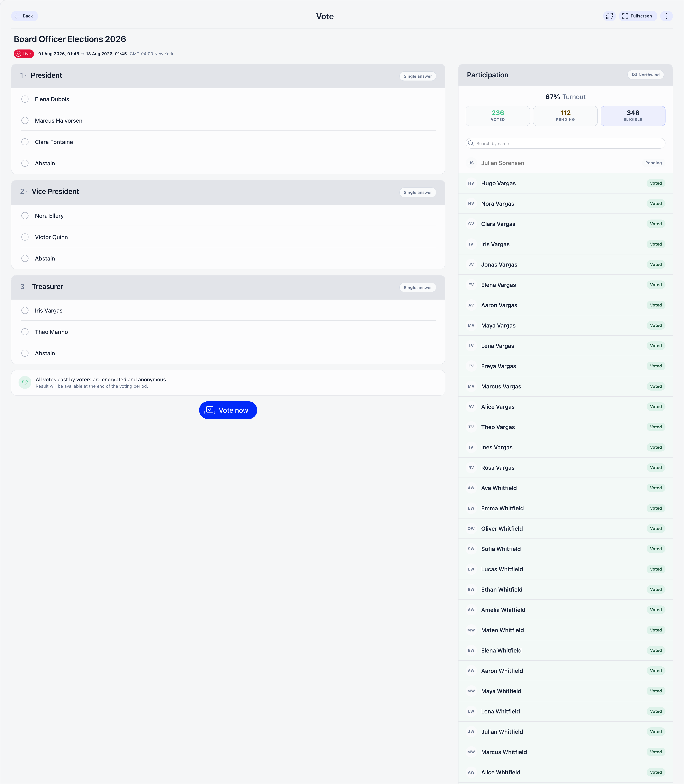684x784 pixels.
Task: Show all 348 Eligible participants
Action: pyautogui.click(x=633, y=116)
